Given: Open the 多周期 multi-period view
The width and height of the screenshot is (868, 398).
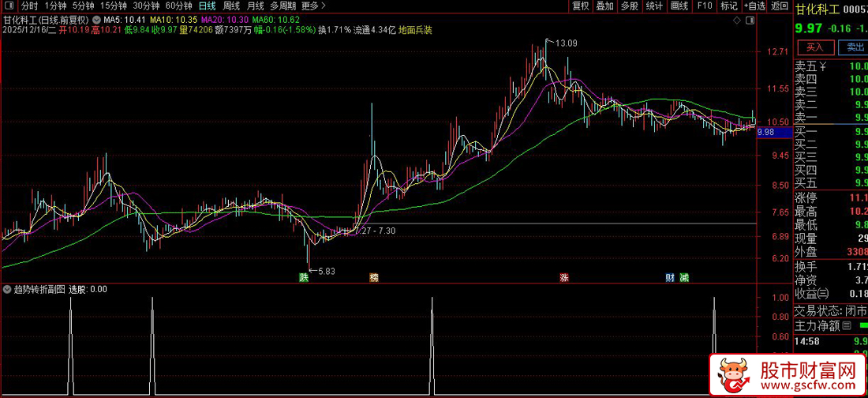Looking at the screenshot, I should pyautogui.click(x=282, y=6).
